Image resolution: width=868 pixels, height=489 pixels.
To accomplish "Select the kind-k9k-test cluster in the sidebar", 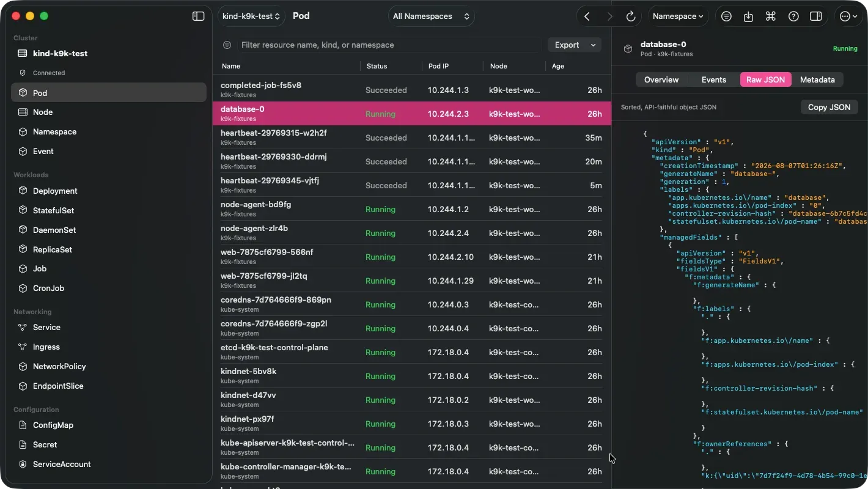I will point(109,53).
